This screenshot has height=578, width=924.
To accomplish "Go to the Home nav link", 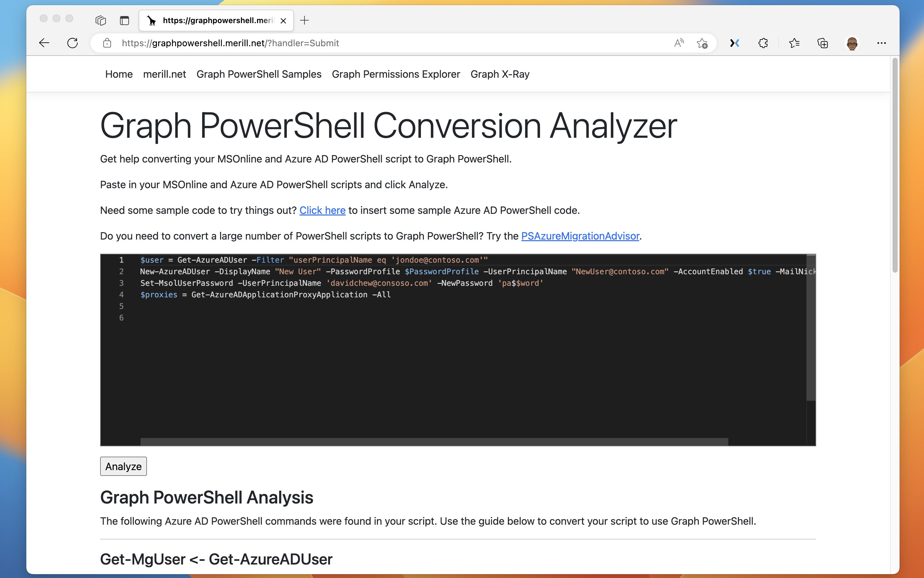I will pyautogui.click(x=119, y=74).
